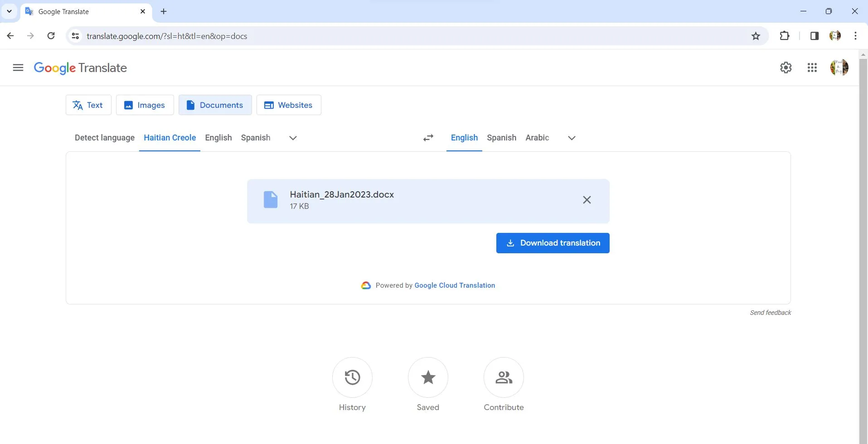This screenshot has height=444, width=868.
Task: Switch to the Images translation tab
Action: [x=145, y=105]
